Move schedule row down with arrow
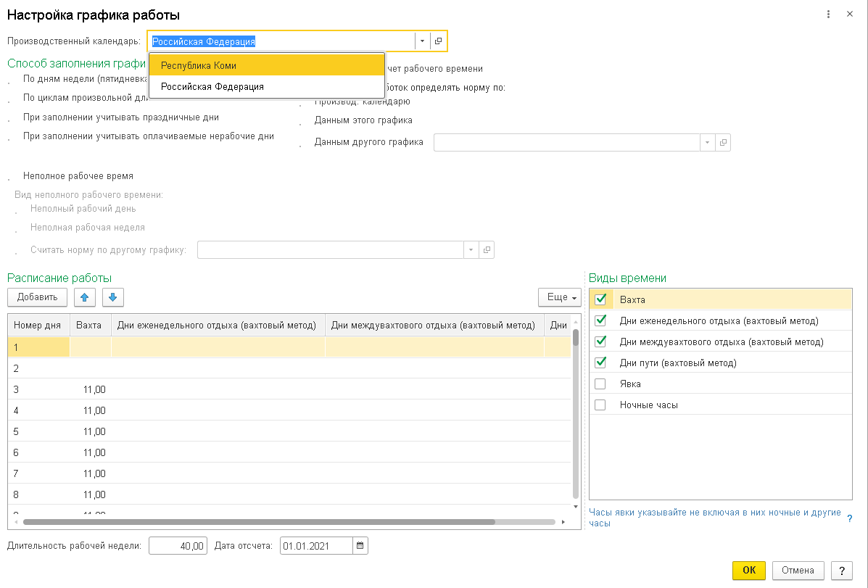The width and height of the screenshot is (868, 588). pos(113,297)
